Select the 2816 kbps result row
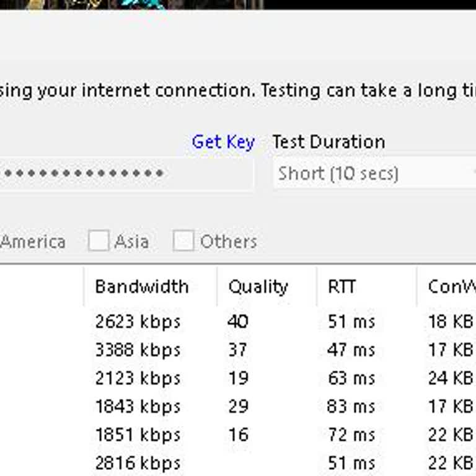 [x=138, y=463]
